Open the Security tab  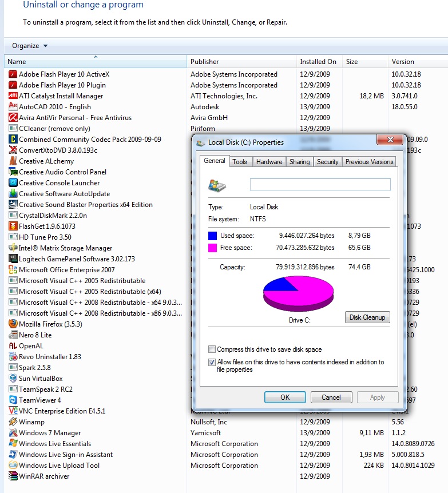click(x=327, y=162)
